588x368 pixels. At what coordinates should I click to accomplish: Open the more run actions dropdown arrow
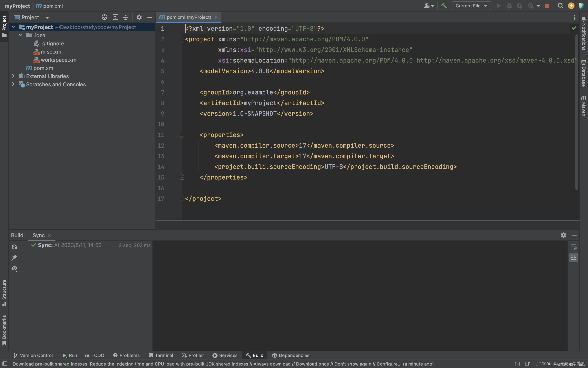coord(538,6)
